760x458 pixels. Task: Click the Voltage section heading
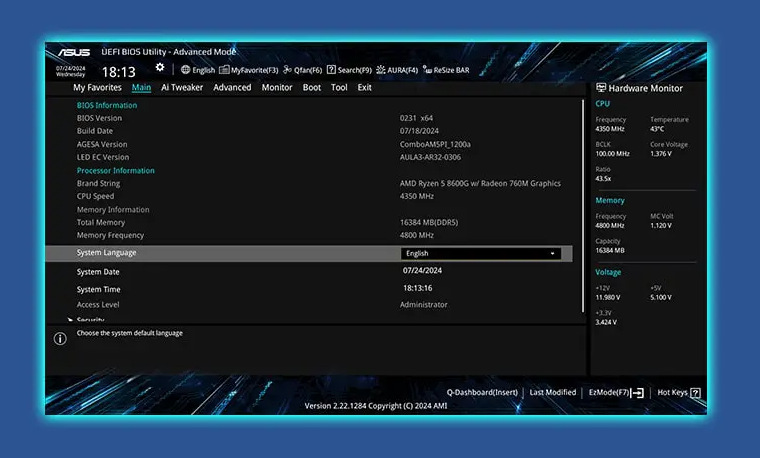pos(608,272)
